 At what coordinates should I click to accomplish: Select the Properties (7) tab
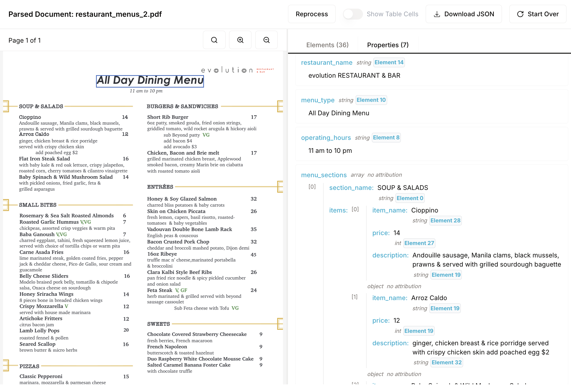click(x=388, y=45)
